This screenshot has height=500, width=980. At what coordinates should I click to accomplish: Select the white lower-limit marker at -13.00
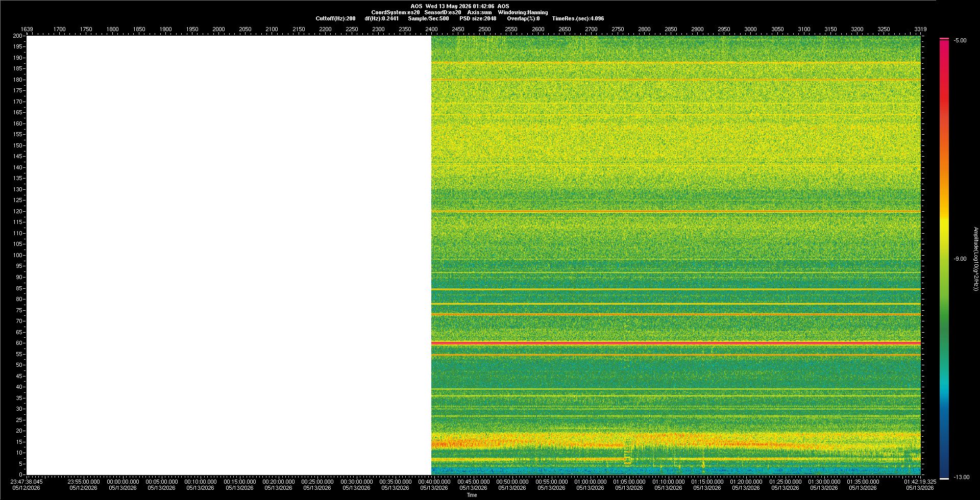944,479
